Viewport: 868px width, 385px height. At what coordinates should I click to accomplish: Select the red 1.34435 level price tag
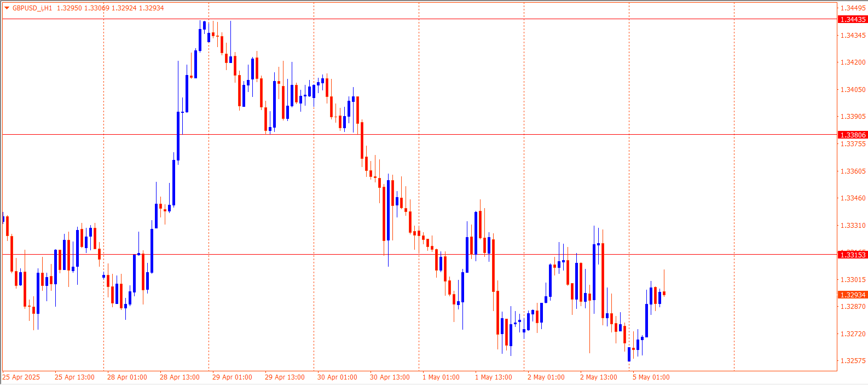(x=853, y=20)
